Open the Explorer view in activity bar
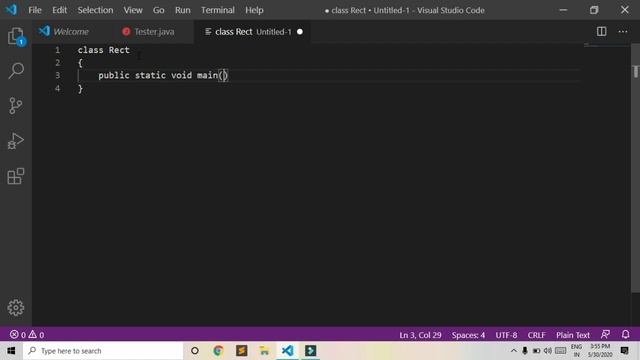Image resolution: width=640 pixels, height=360 pixels. point(16,36)
